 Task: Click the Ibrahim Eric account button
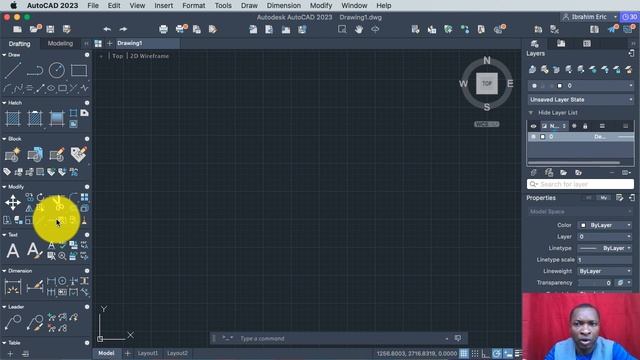click(589, 17)
